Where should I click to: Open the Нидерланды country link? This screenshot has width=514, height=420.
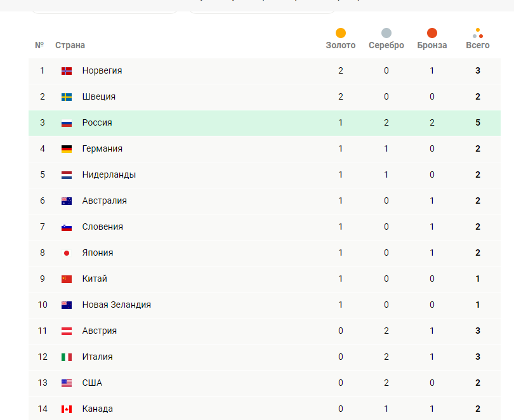coord(109,174)
